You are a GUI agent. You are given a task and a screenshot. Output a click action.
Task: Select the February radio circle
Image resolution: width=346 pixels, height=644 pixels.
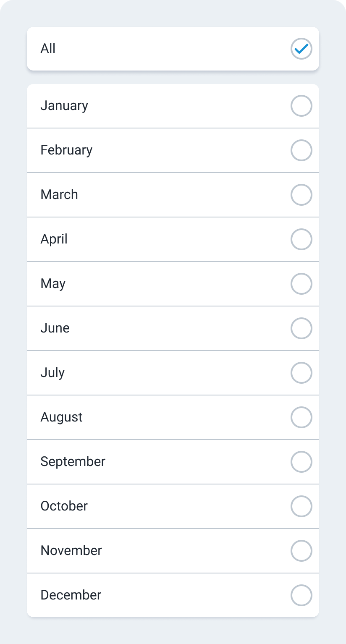click(301, 150)
